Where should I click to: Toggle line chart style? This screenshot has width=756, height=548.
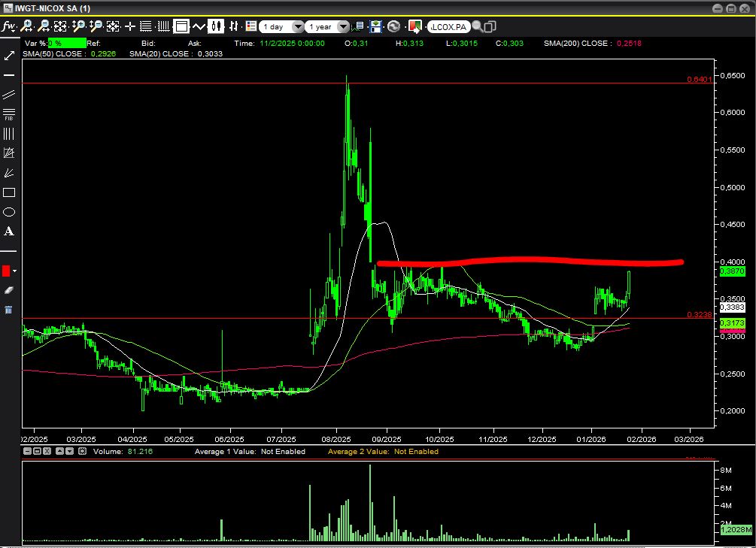[x=199, y=26]
